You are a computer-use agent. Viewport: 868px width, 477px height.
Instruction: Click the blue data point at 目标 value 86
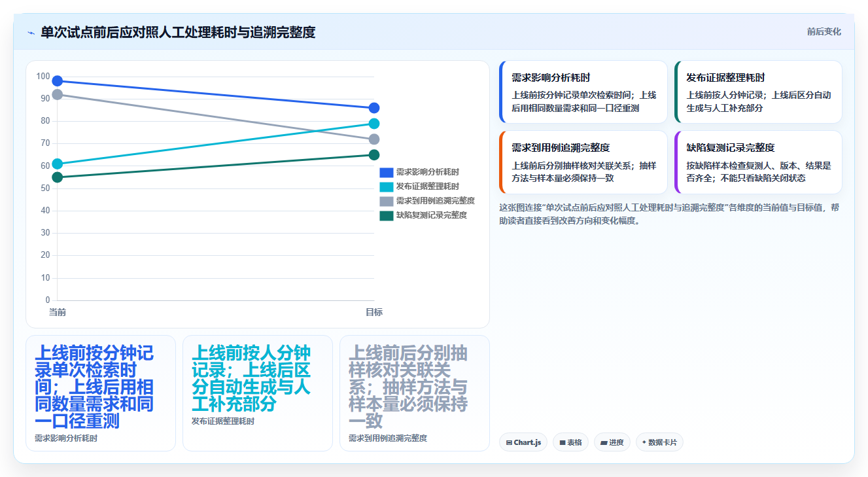point(374,108)
